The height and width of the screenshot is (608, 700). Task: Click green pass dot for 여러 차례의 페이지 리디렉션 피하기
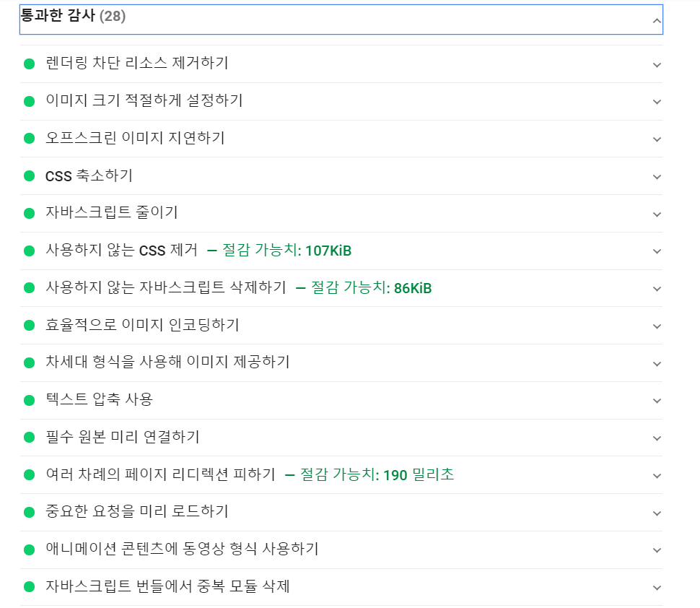click(29, 475)
